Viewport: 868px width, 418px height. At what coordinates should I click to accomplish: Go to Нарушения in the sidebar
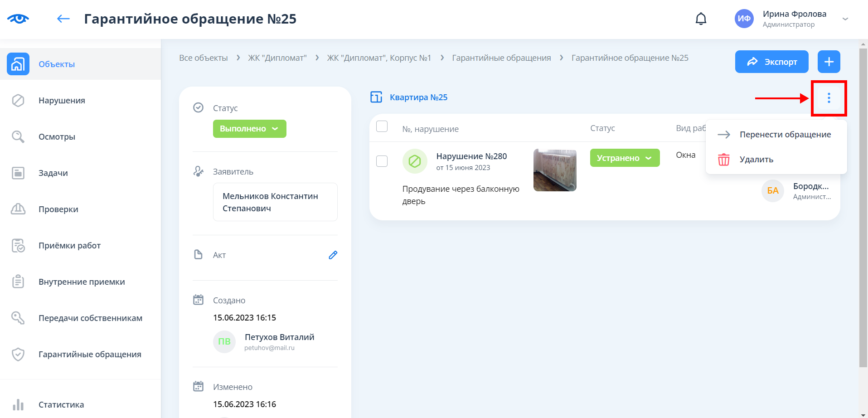coord(62,101)
